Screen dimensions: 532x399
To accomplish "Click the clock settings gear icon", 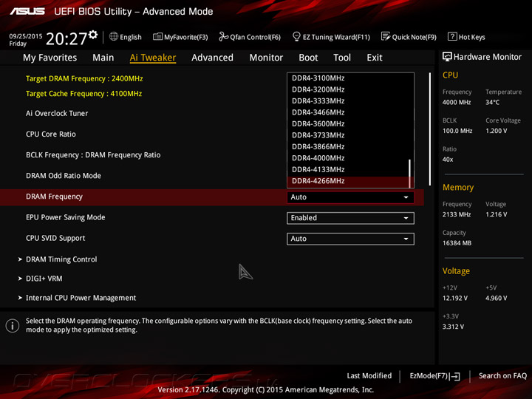I will [93, 35].
